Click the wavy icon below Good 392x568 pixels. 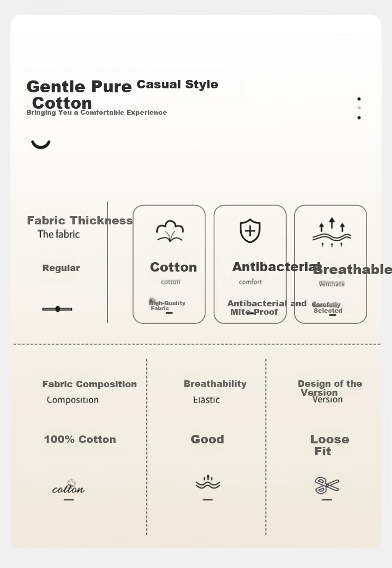[x=207, y=482]
